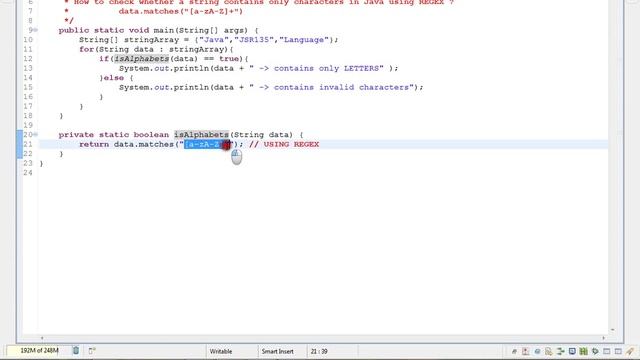Click the line number 7 comment data.matches text
The width and height of the screenshot is (640, 360).
(180, 11)
